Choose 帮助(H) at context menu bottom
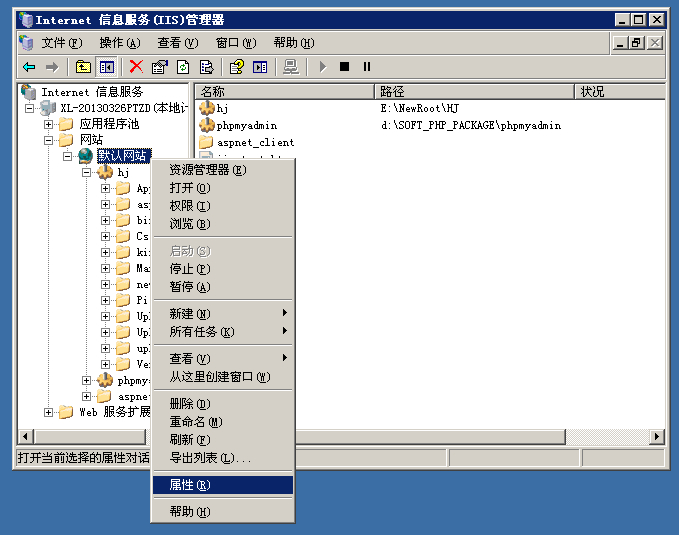This screenshot has width=679, height=535. [x=223, y=512]
